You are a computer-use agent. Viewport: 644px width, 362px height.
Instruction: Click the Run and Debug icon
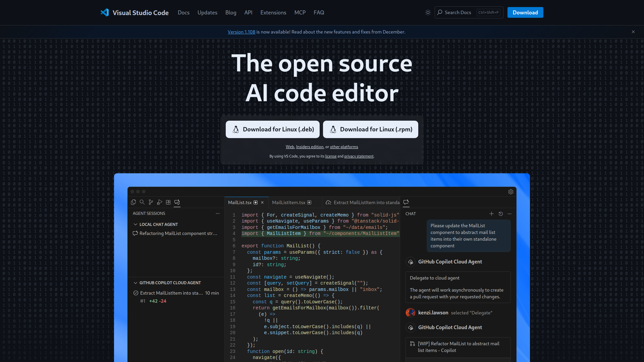160,202
